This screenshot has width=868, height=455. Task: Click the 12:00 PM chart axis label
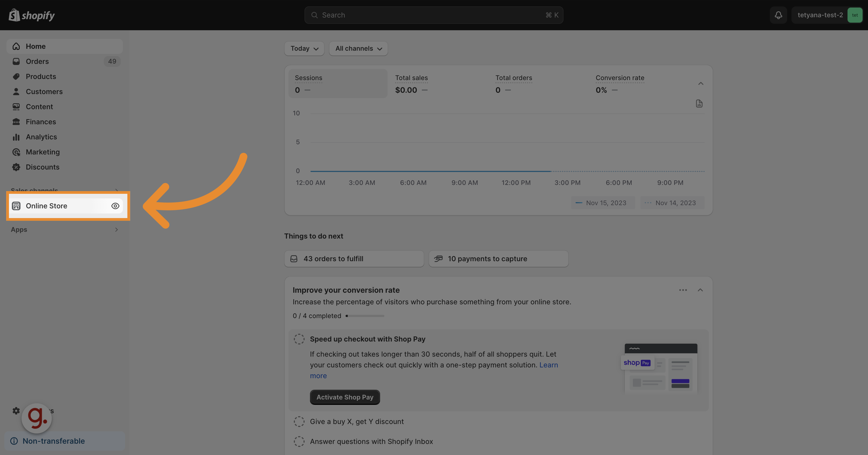click(516, 183)
